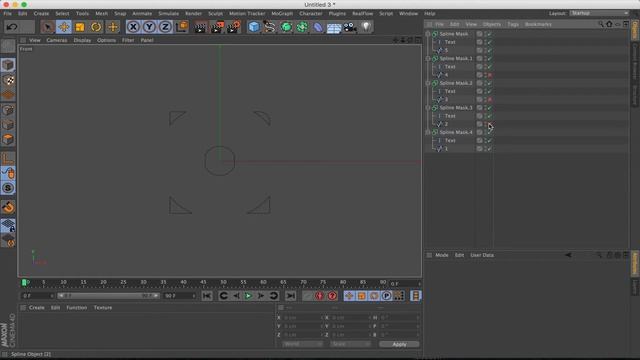640x360 pixels.
Task: Collapse the Spline Mask.1 object
Action: coord(428,58)
